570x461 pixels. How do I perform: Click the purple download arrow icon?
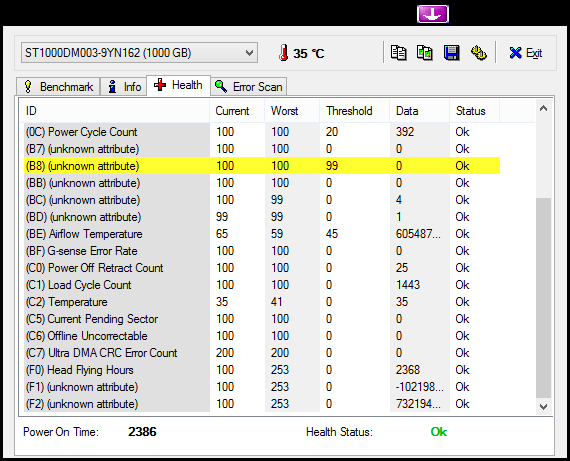click(433, 14)
